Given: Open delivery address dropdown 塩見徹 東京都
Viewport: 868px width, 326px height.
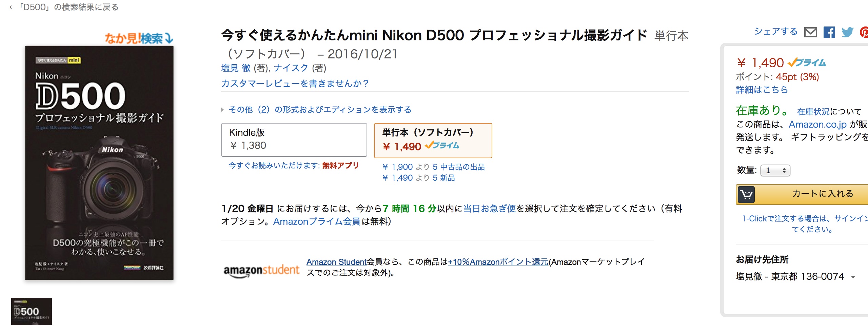Looking at the screenshot, I should click(x=795, y=276).
